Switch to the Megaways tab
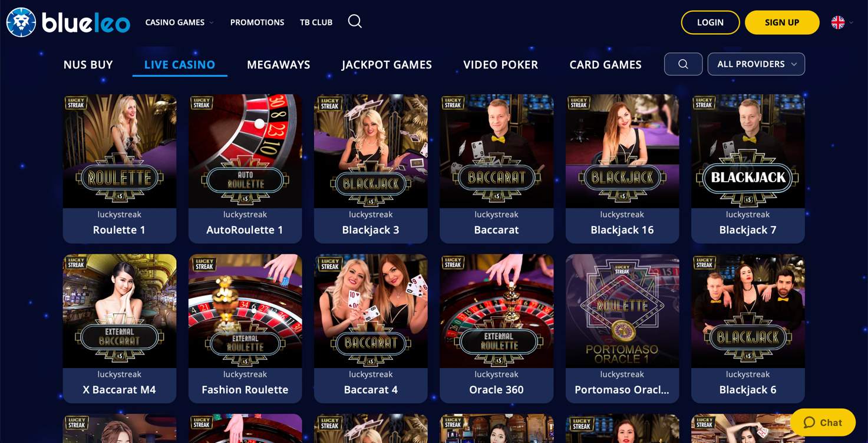 (278, 64)
